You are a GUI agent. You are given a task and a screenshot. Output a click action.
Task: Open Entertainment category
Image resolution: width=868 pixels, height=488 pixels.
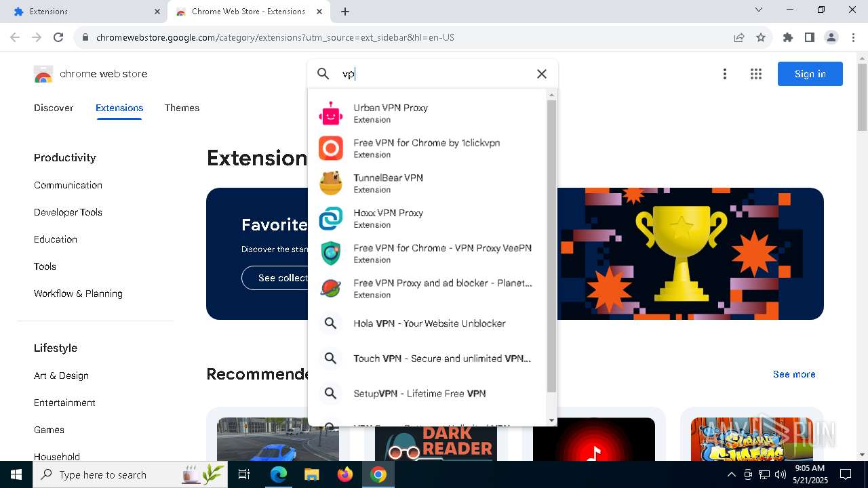(64, 403)
